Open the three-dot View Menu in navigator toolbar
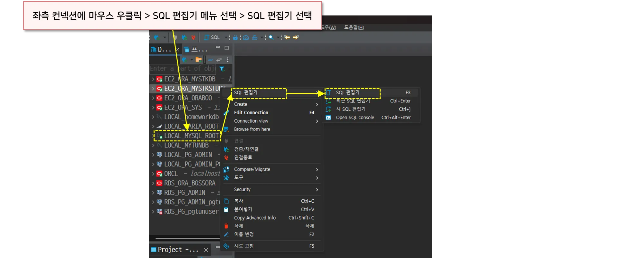Screen dimensions: 644x258 point(228,60)
